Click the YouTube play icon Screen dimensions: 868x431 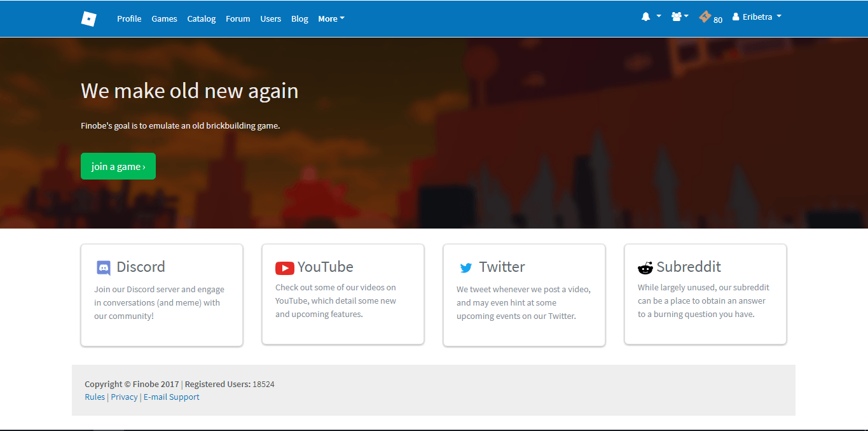pos(284,268)
